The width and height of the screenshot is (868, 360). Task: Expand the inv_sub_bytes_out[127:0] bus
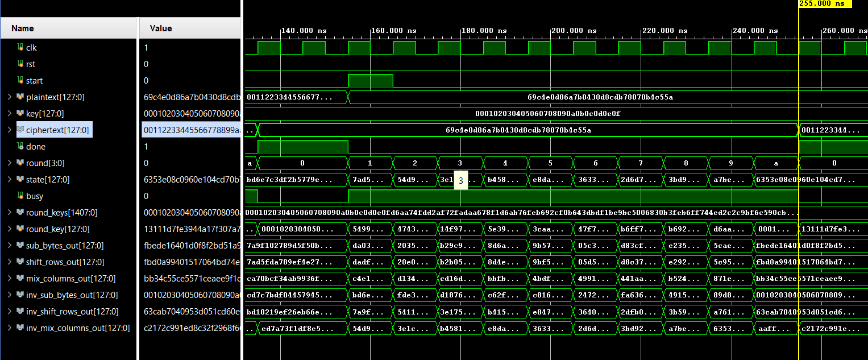pos(9,295)
